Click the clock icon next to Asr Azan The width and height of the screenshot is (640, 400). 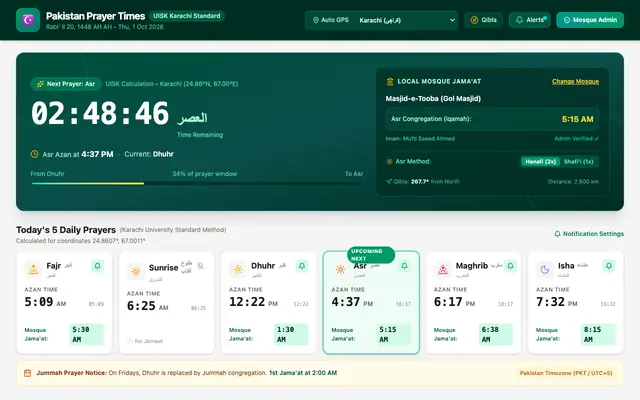(x=34, y=154)
